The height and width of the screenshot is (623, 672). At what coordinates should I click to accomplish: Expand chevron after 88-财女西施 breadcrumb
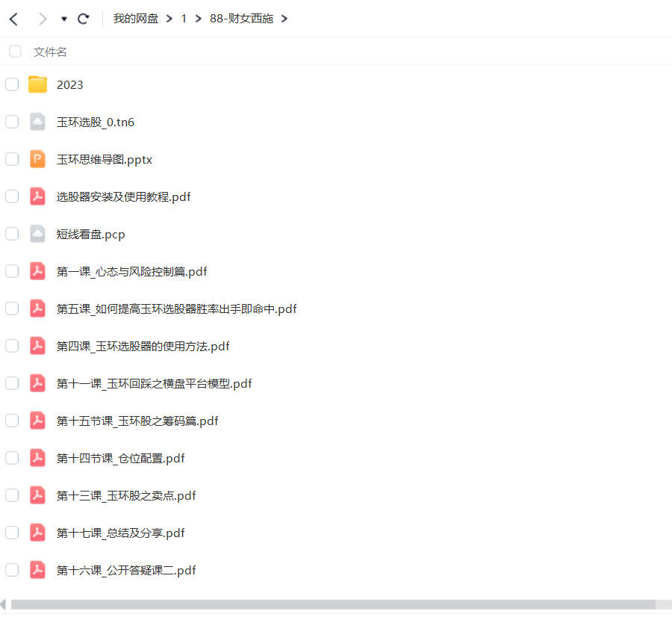coord(284,19)
